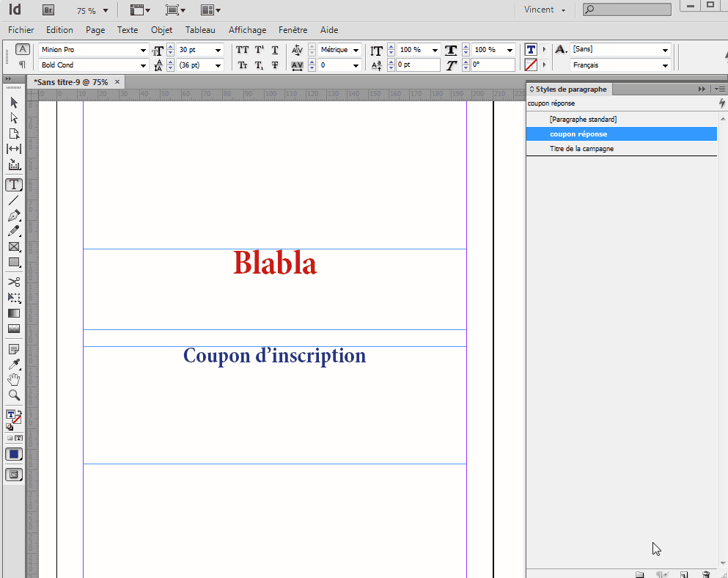
Task: Choose the Scissors tool
Action: 13,282
